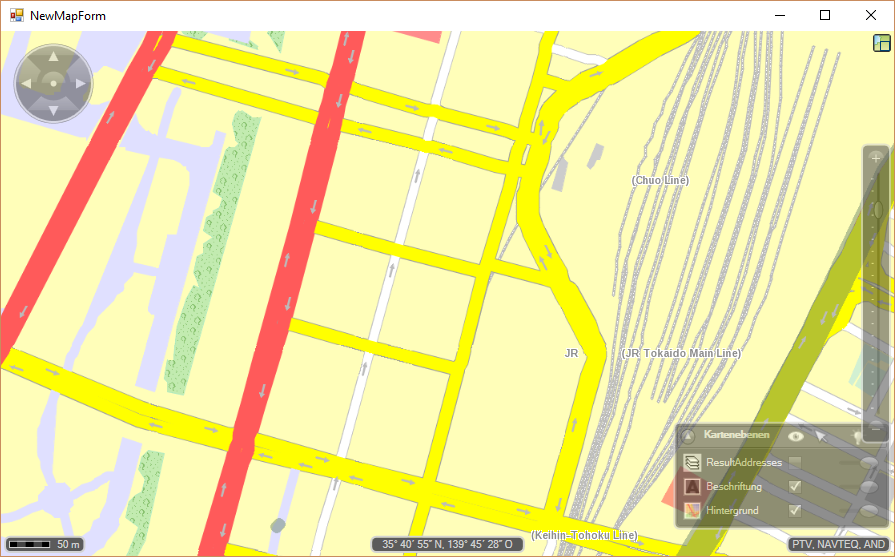895x557 pixels.
Task: Uncheck the Hintergrund layer checkbox
Action: pyautogui.click(x=795, y=511)
